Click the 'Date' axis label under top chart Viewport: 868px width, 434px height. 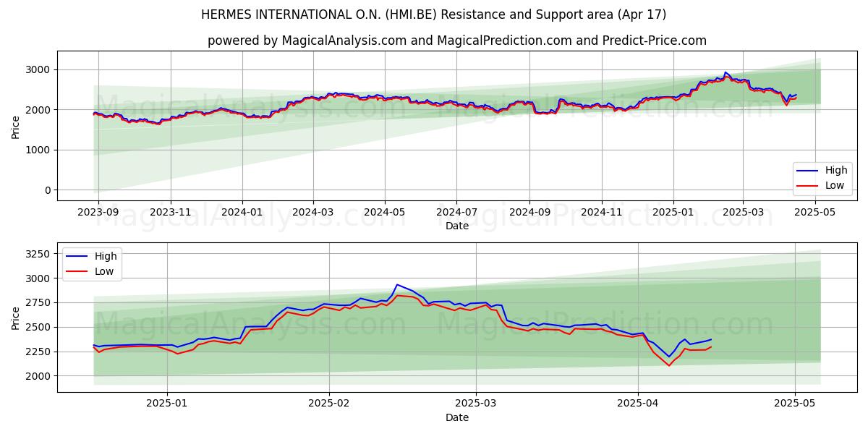(x=457, y=226)
